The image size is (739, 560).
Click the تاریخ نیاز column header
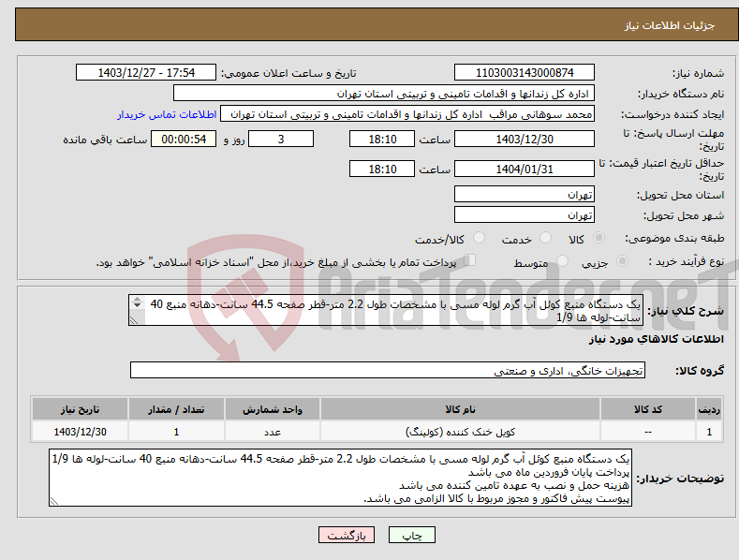[x=81, y=409]
